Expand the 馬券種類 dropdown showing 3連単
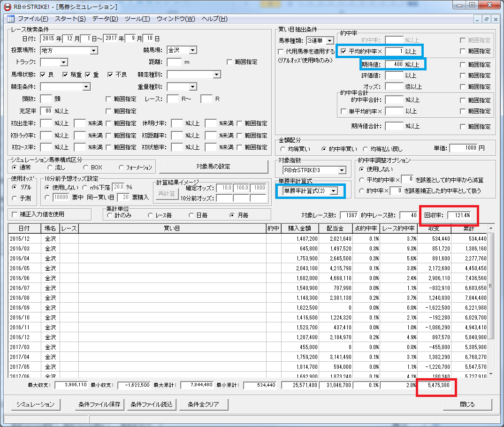The width and height of the screenshot is (504, 427). click(330, 41)
